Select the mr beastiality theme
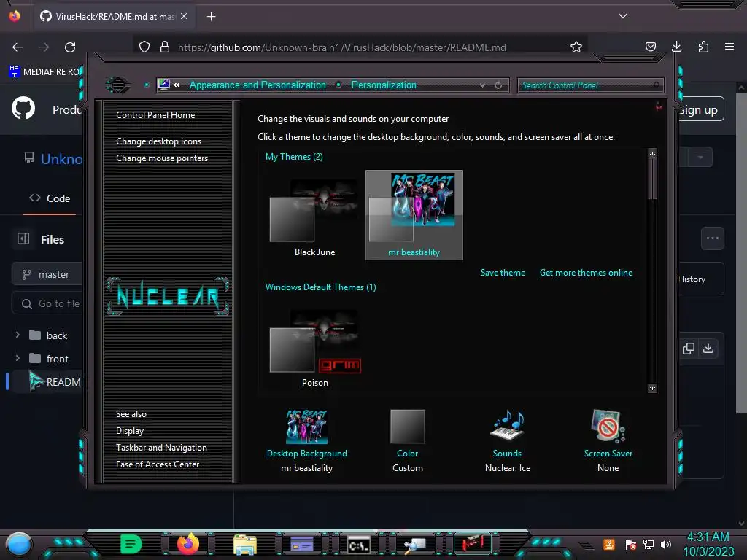 pos(414,215)
